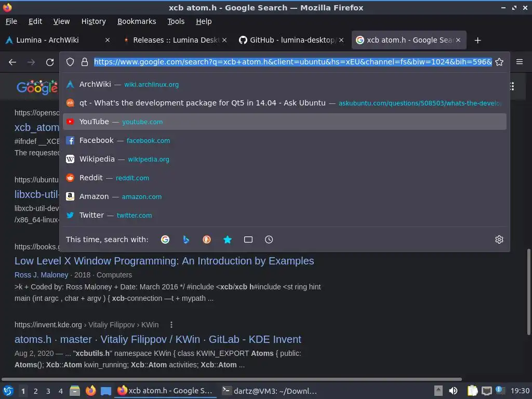
Task: Click the page horizontal scrollbar
Action: coord(231,379)
